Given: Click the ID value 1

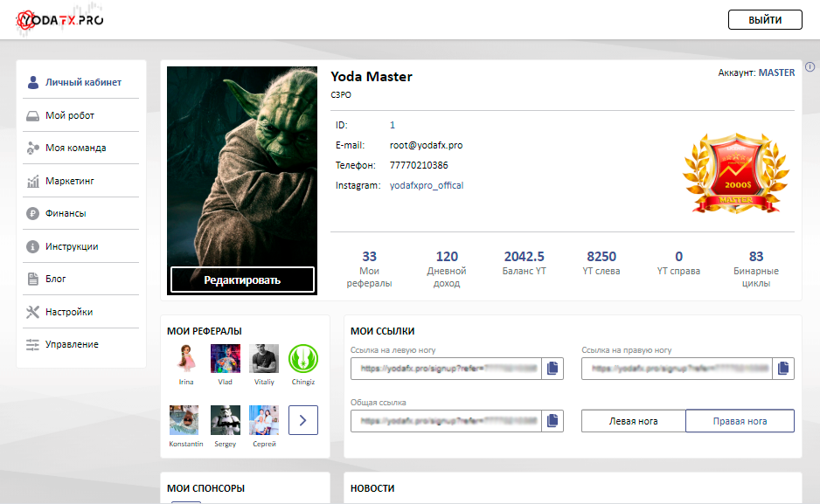Looking at the screenshot, I should [x=393, y=126].
